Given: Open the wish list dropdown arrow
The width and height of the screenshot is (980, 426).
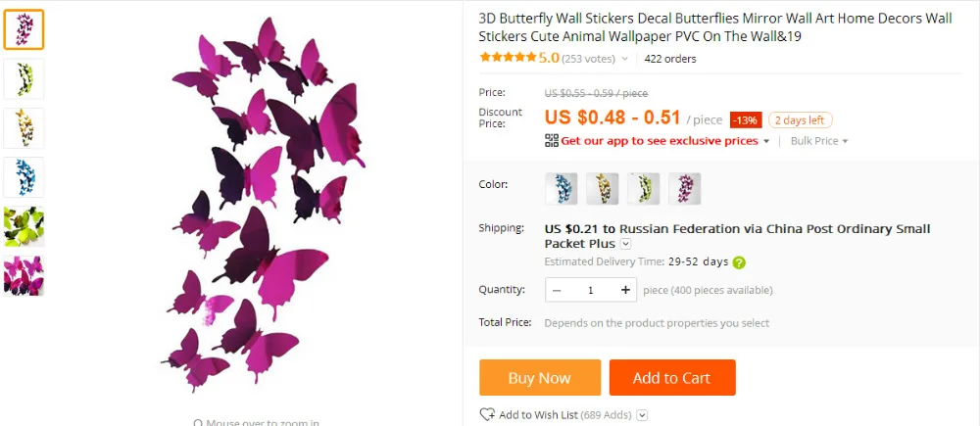Looking at the screenshot, I should coord(642,415).
